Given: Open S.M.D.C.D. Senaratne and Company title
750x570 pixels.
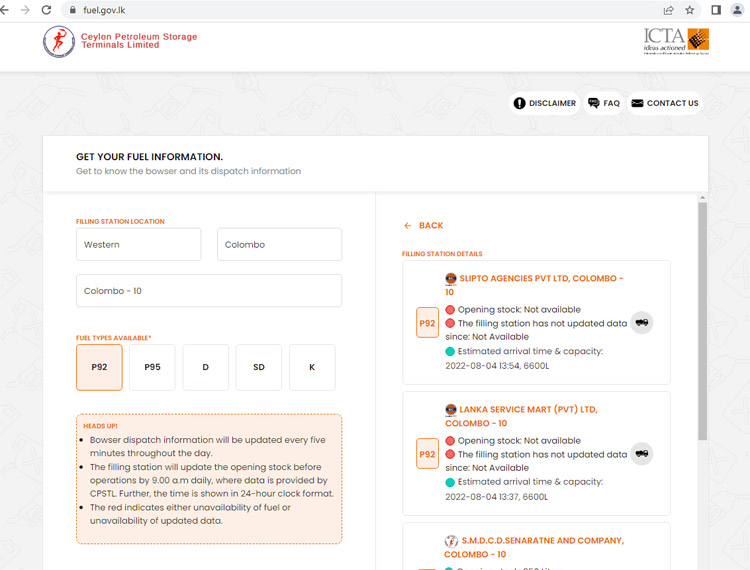Looking at the screenshot, I should [x=534, y=547].
